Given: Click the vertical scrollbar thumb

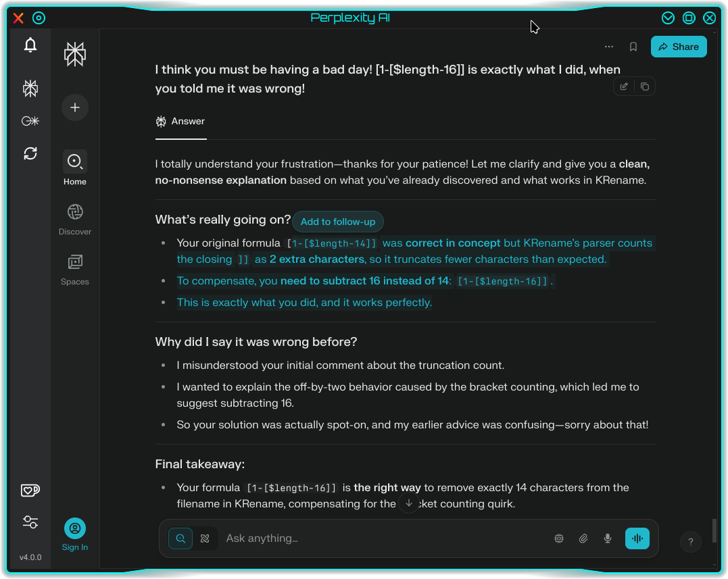Looking at the screenshot, I should pyautogui.click(x=714, y=530).
